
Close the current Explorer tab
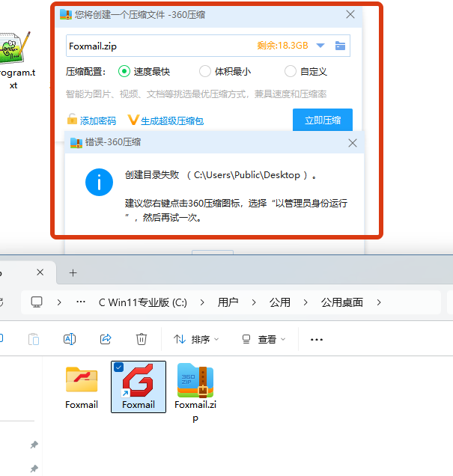click(x=40, y=272)
